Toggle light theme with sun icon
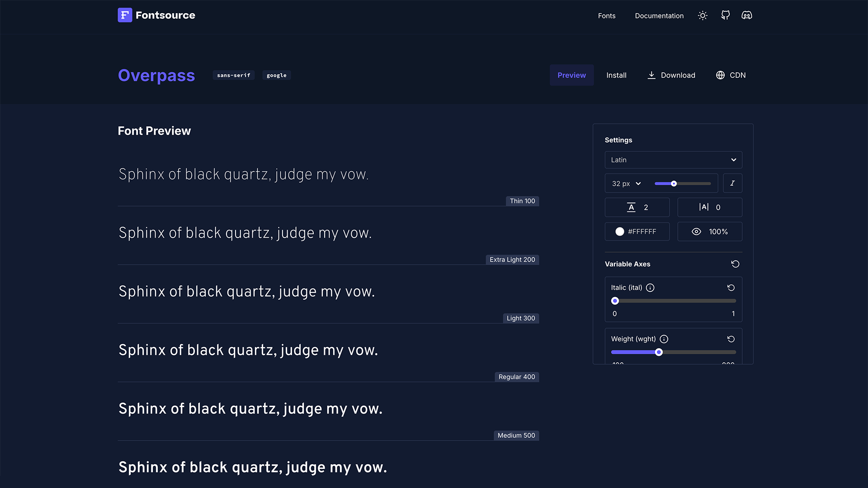This screenshot has width=868, height=488. (703, 15)
